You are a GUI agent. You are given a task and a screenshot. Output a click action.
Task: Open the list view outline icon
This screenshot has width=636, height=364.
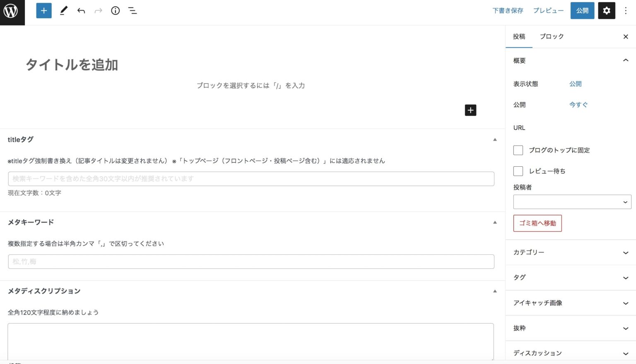(132, 11)
